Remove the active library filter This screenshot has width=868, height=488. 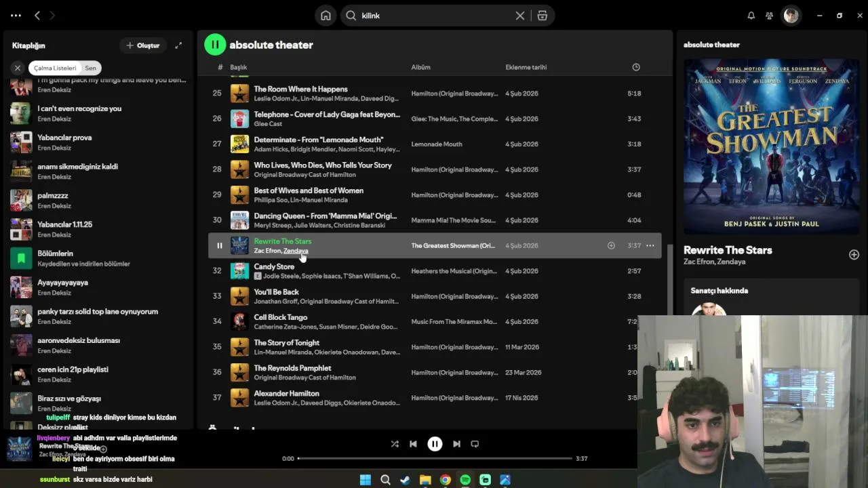click(x=18, y=68)
